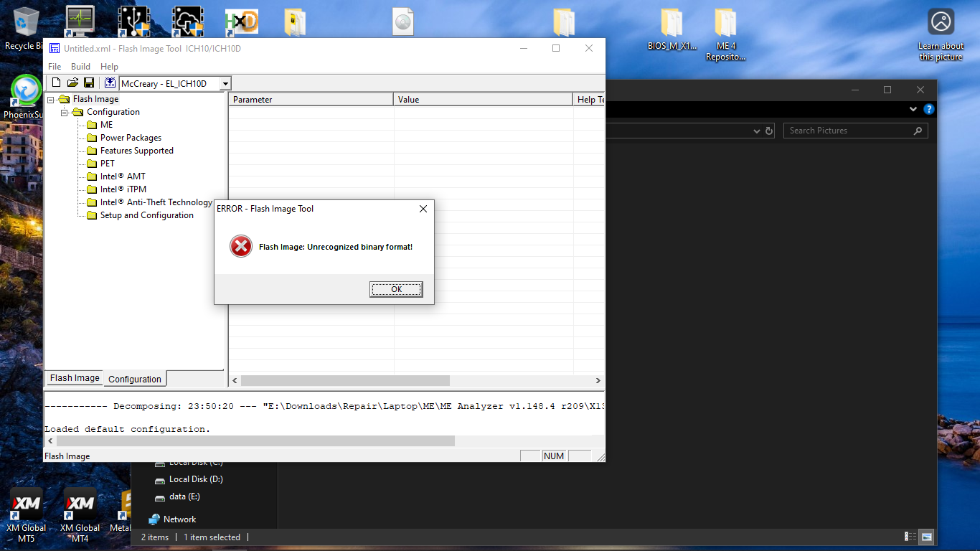Image resolution: width=980 pixels, height=551 pixels.
Task: Switch to the Configuration tab
Action: 135,379
